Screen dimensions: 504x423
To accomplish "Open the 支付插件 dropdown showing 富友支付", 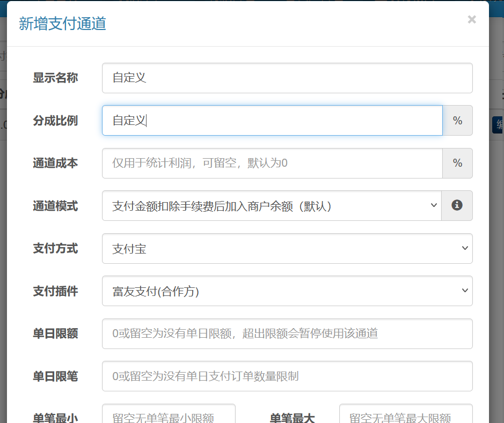I will (287, 291).
